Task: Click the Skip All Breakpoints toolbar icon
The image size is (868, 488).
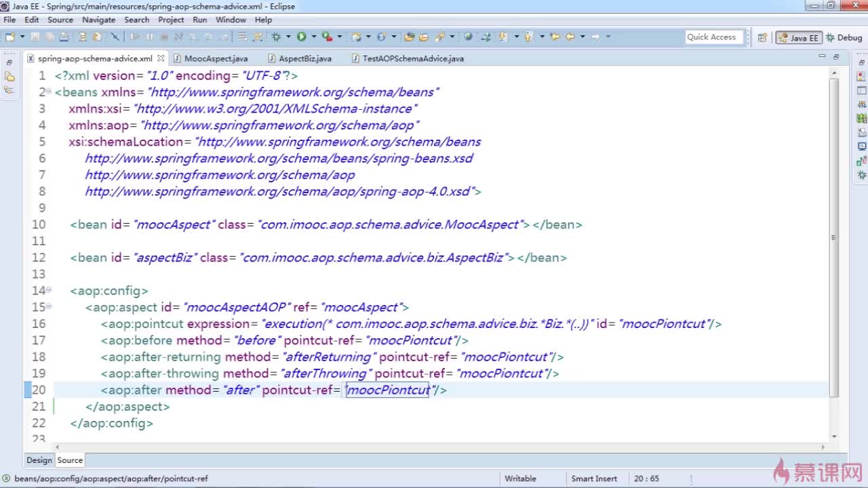Action: [115, 37]
